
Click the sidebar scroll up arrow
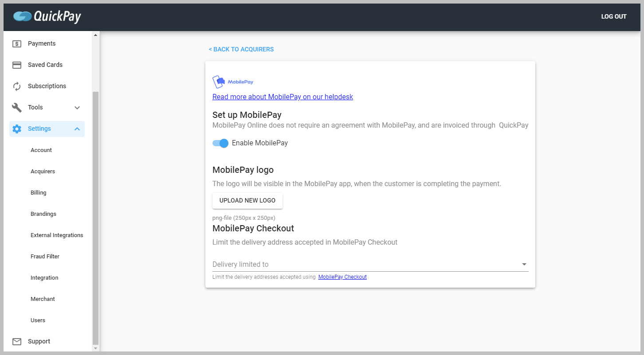coord(95,35)
